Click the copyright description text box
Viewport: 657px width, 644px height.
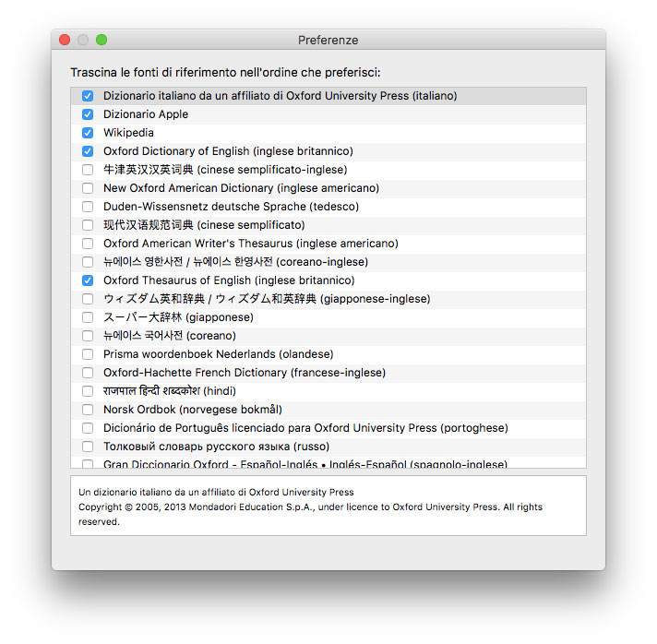(x=328, y=506)
